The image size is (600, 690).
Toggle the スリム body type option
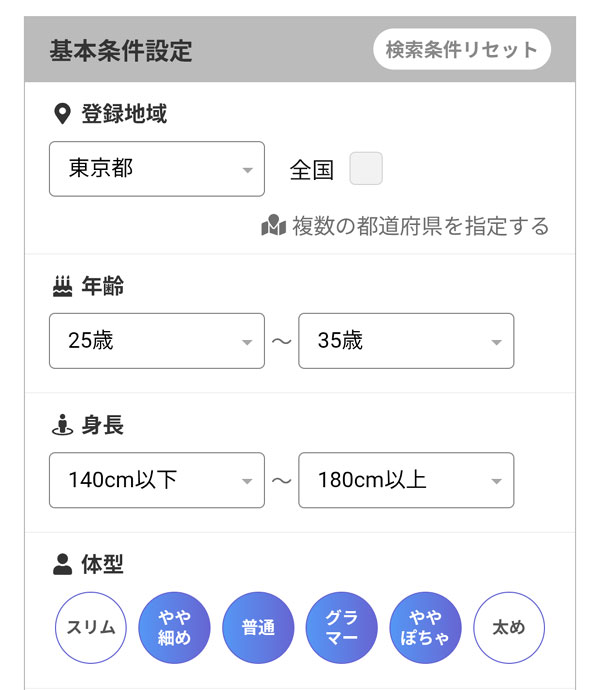[x=91, y=629]
